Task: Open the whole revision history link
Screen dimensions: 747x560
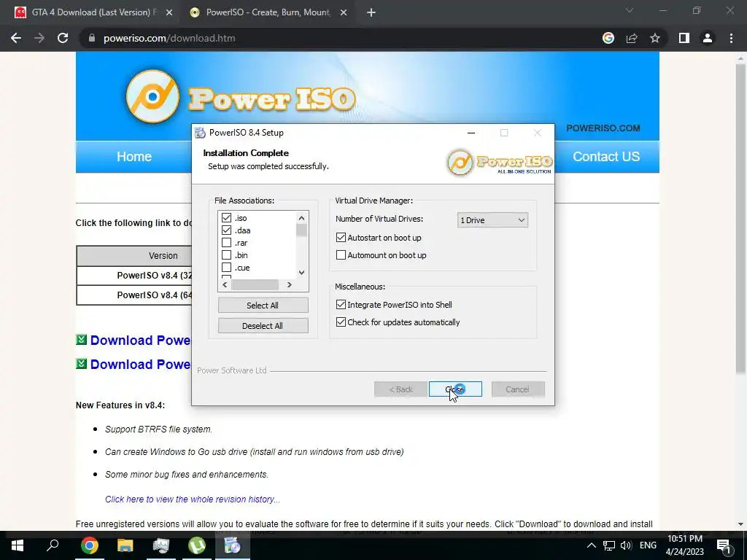Action: [x=193, y=499]
